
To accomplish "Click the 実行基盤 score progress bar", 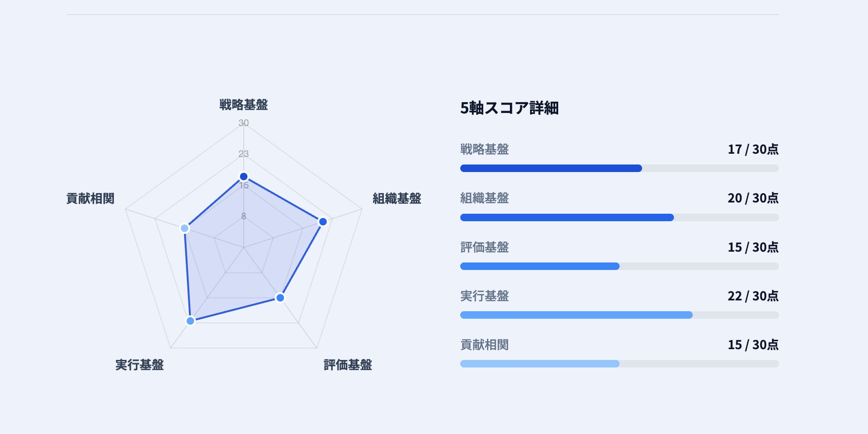I will click(x=619, y=315).
